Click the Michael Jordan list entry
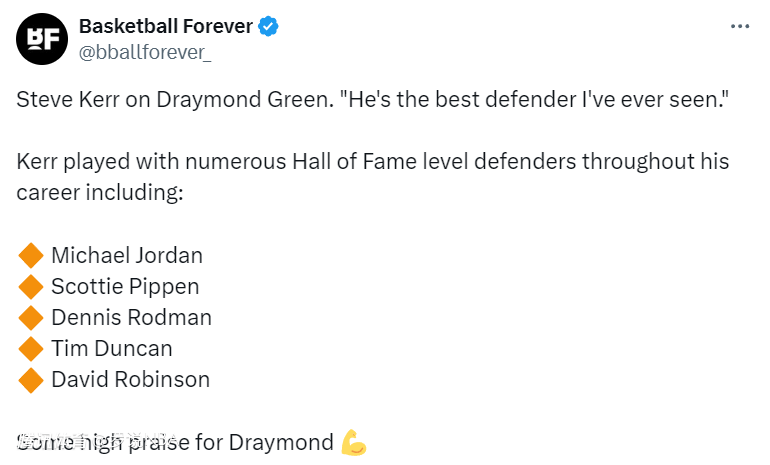Image resolution: width=770 pixels, height=465 pixels. coord(127,255)
